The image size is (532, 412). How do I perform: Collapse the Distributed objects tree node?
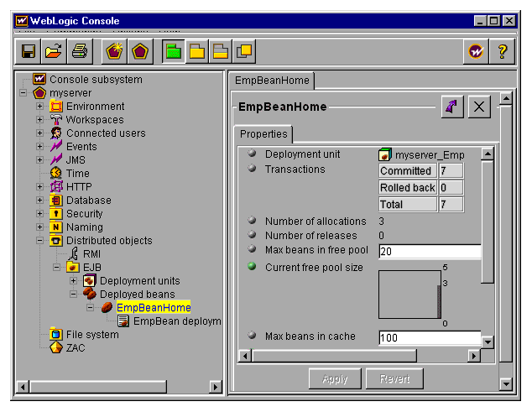pos(39,241)
